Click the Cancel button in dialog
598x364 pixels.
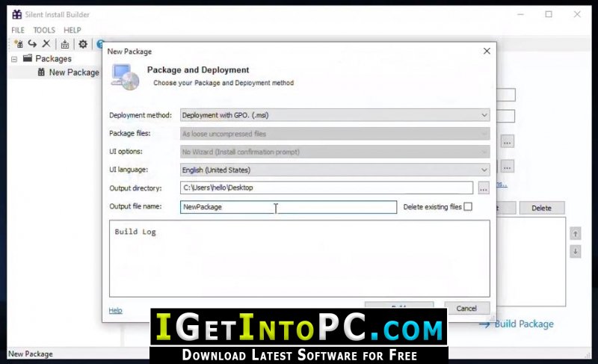pyautogui.click(x=466, y=308)
